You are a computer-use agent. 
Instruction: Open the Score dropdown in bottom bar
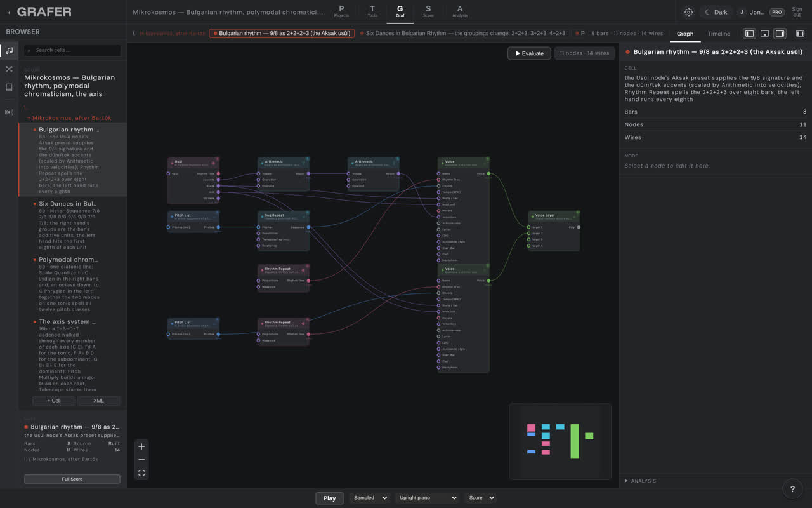pos(480,498)
